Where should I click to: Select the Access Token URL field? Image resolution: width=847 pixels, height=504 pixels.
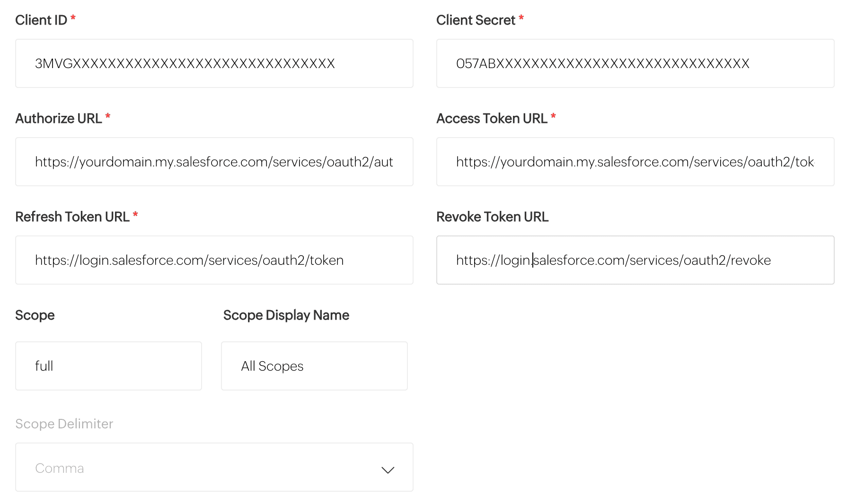pos(635,162)
